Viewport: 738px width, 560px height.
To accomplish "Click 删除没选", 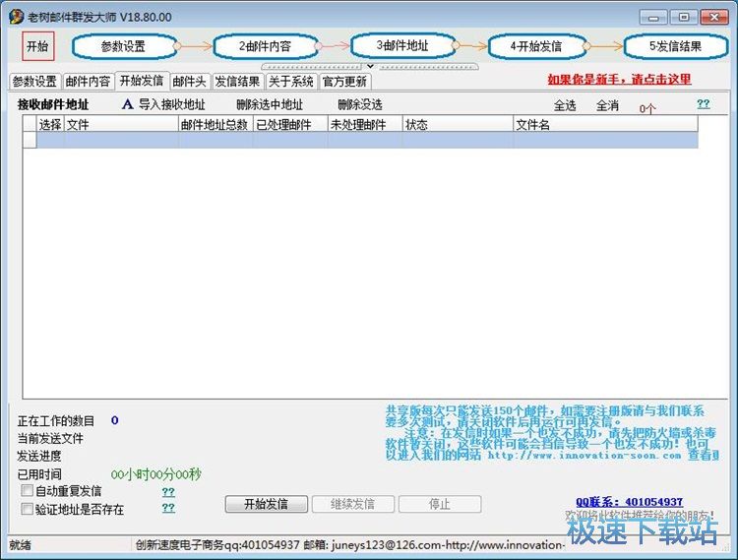I will [x=360, y=104].
